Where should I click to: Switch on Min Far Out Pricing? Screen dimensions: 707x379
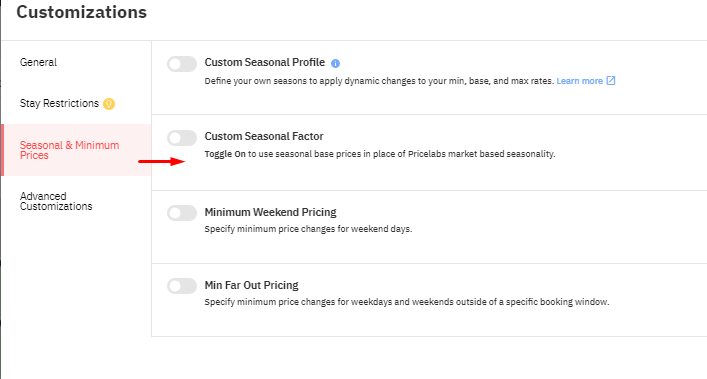(182, 286)
